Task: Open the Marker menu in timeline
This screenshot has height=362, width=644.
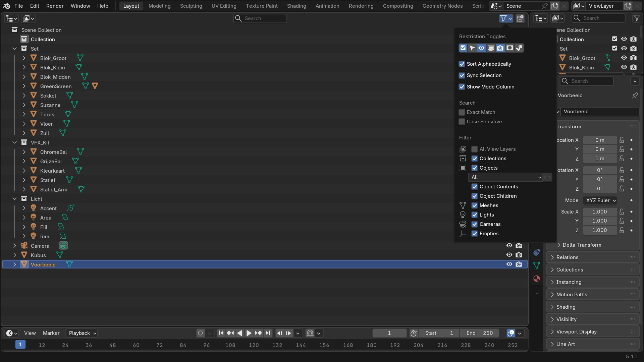Action: [x=51, y=333]
